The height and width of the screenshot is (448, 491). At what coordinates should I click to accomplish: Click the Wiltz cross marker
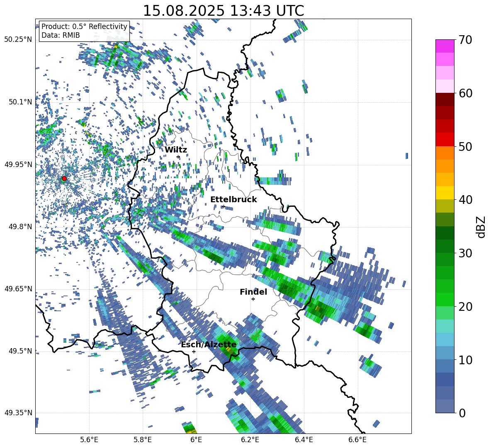point(178,157)
